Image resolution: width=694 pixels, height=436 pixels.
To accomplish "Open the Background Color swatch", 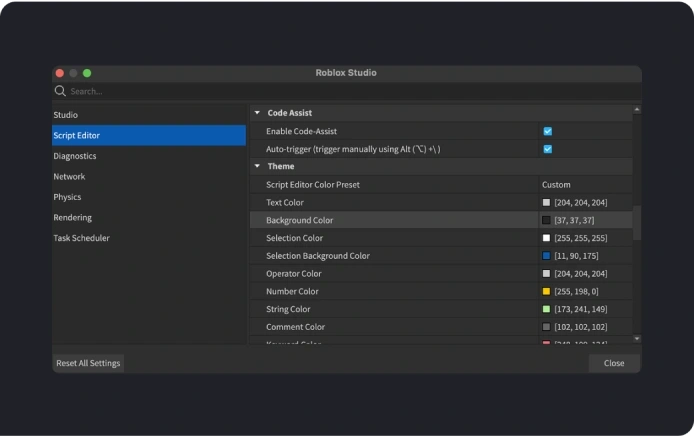I will pyautogui.click(x=546, y=220).
